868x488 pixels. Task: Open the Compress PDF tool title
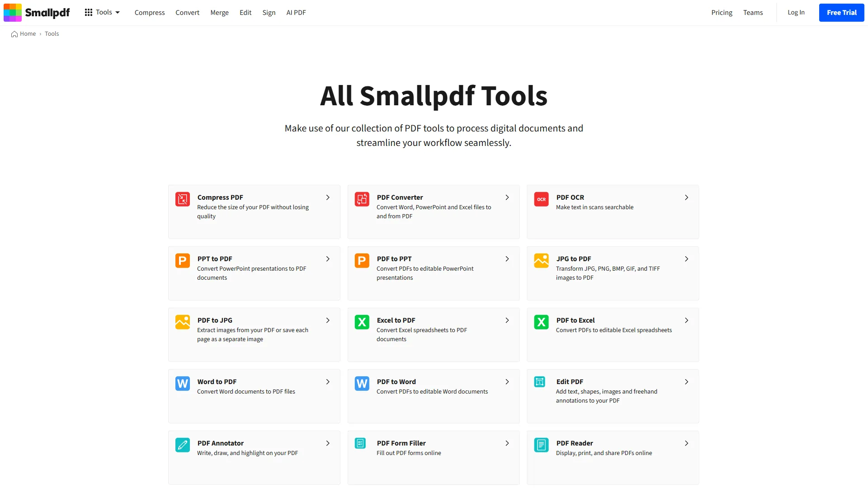pyautogui.click(x=220, y=197)
